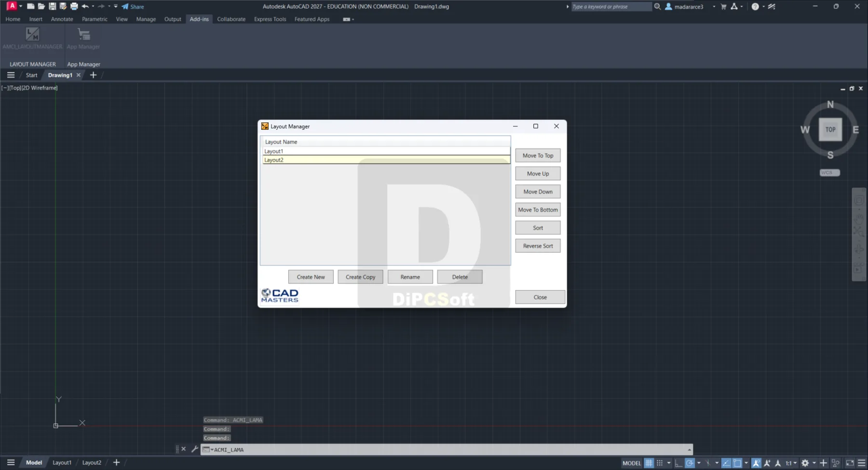
Task: Open the Workspace switching gear icon
Action: 805,463
